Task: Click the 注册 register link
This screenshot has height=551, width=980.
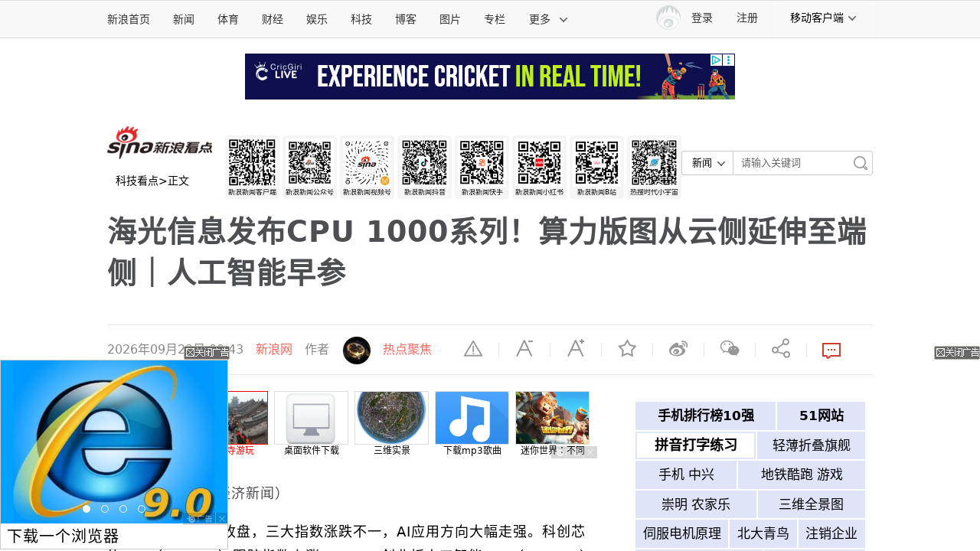Action: 747,18
